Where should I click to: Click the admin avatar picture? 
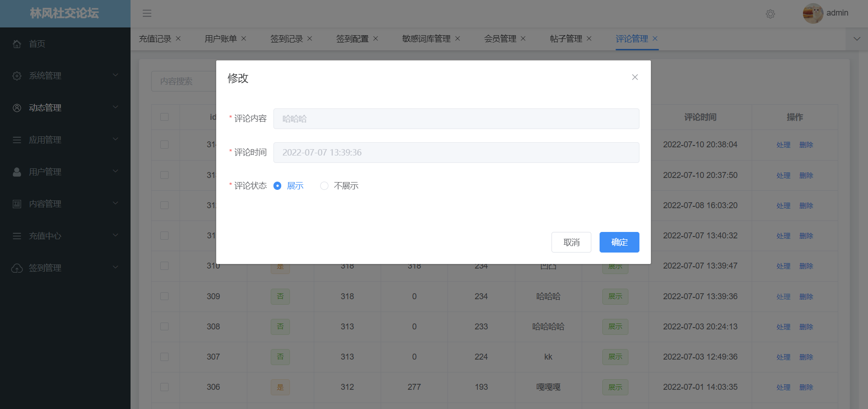[813, 13]
